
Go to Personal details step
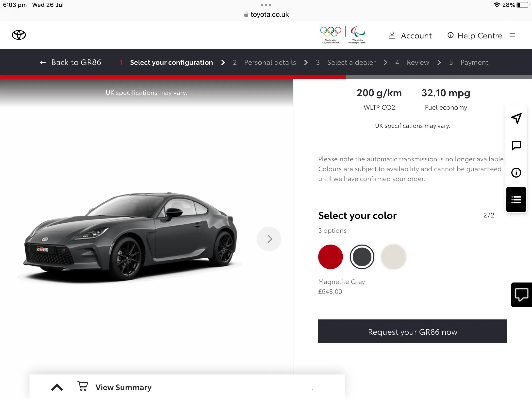[270, 63]
